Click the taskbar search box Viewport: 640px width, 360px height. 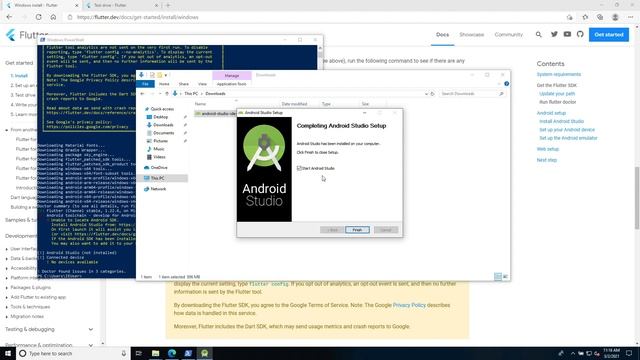[x=73, y=353]
